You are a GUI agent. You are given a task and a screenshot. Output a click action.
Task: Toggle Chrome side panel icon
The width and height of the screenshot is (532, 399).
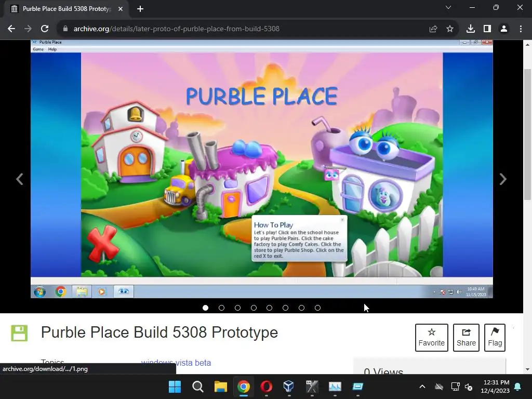point(487,29)
